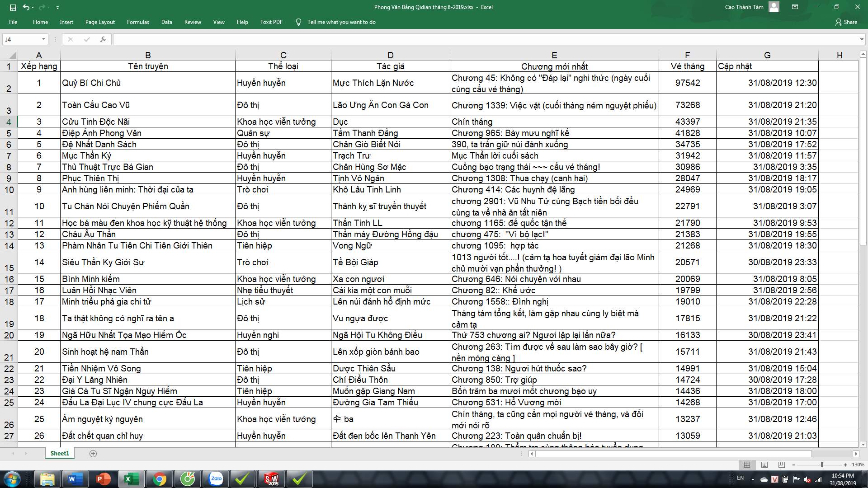Expand the formula bar with chevron
868x488 pixels.
click(x=861, y=39)
